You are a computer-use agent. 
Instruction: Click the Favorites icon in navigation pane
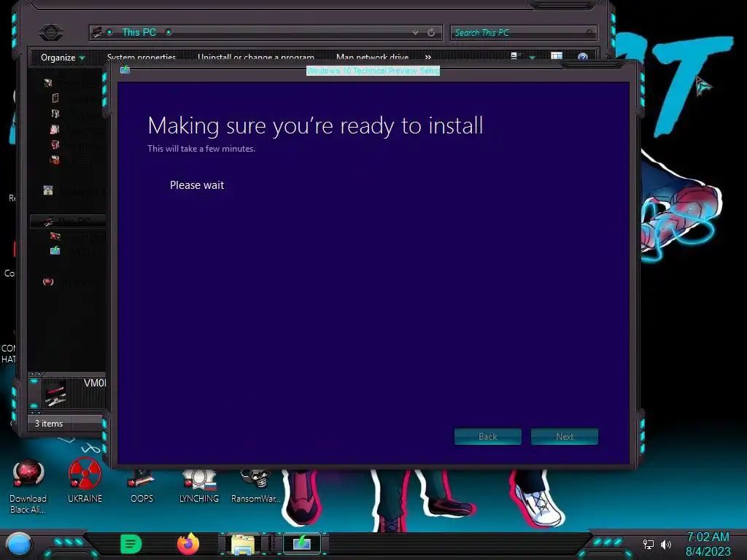[x=48, y=83]
